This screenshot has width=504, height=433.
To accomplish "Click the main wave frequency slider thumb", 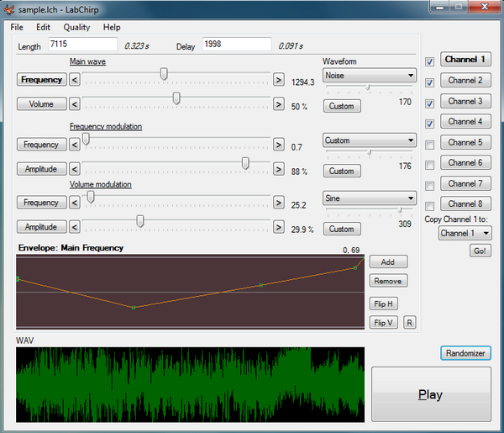I will 164,74.
